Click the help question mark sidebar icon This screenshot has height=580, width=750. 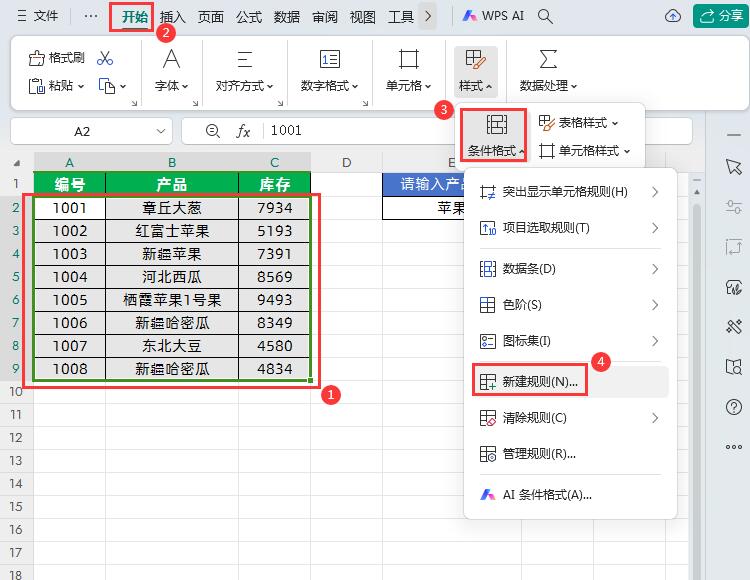[733, 407]
